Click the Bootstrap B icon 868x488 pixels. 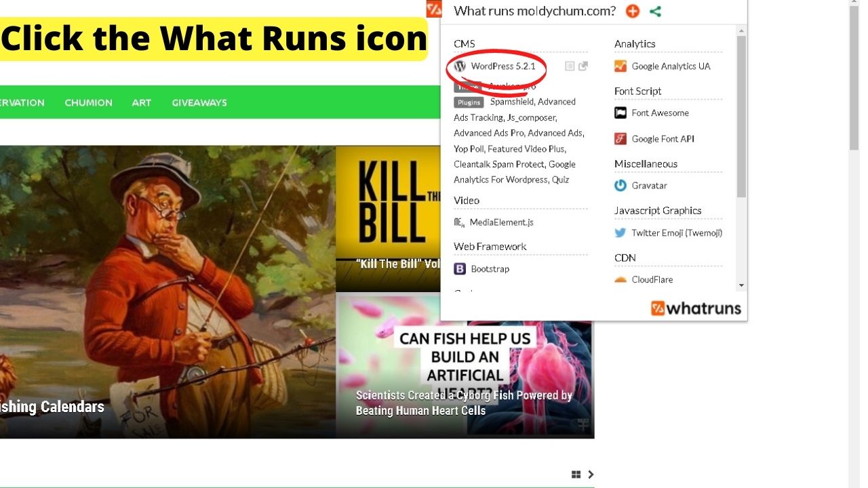(460, 269)
